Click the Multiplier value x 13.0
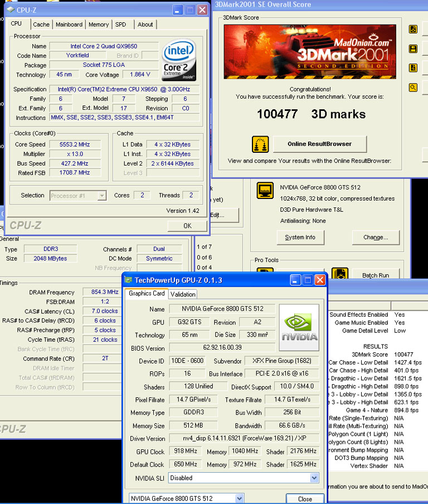 tap(75, 154)
